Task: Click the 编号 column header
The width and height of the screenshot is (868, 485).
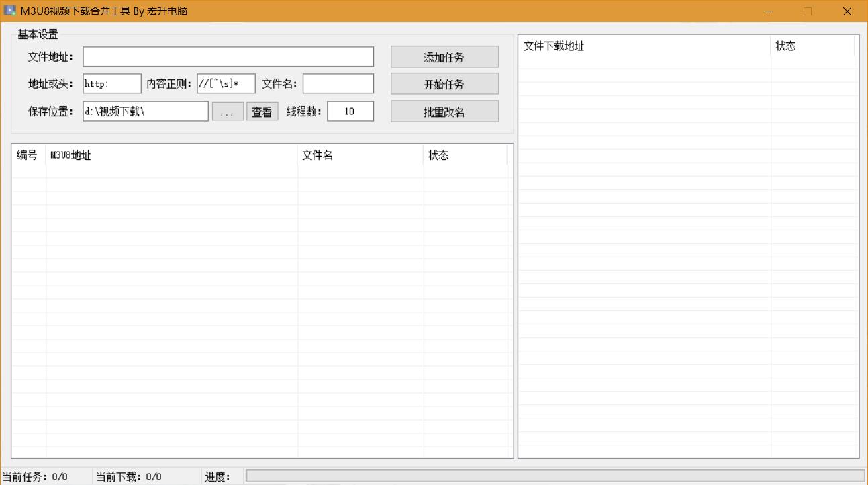Action: pos(28,155)
